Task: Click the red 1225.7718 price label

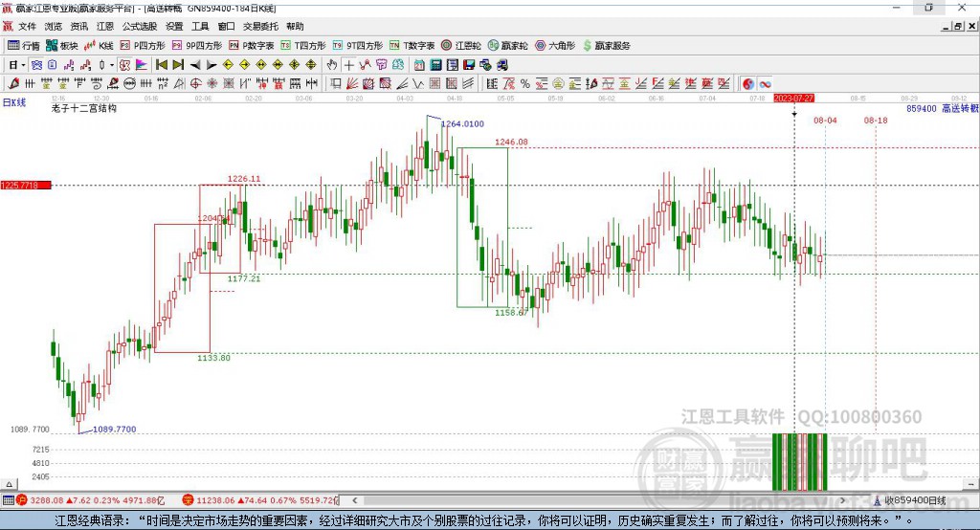Action: tap(26, 185)
